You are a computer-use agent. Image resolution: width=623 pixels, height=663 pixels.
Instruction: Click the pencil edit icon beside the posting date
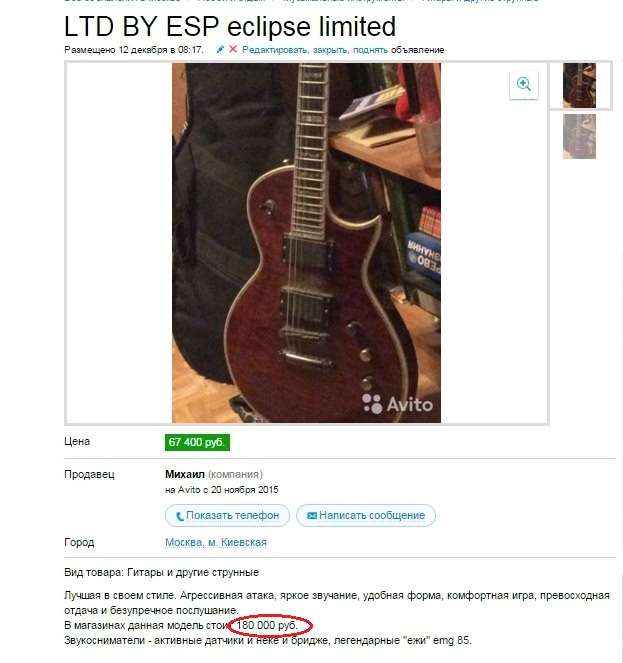(220, 49)
